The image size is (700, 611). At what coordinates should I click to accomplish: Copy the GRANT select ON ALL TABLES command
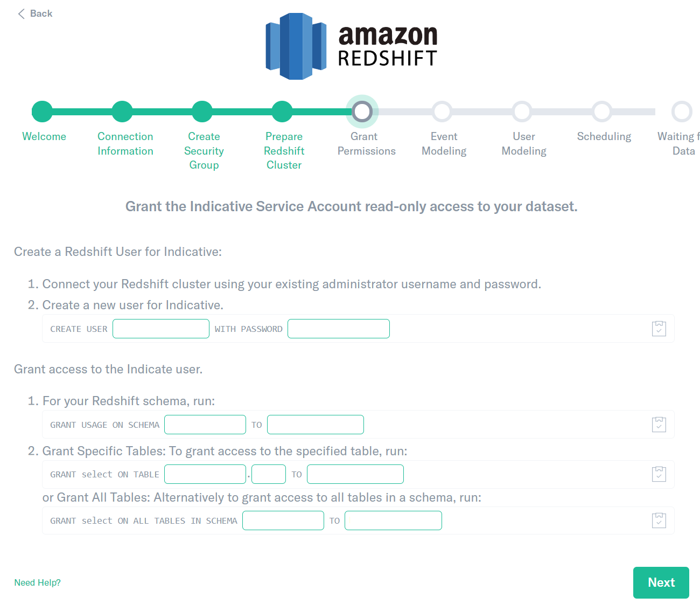pyautogui.click(x=659, y=520)
